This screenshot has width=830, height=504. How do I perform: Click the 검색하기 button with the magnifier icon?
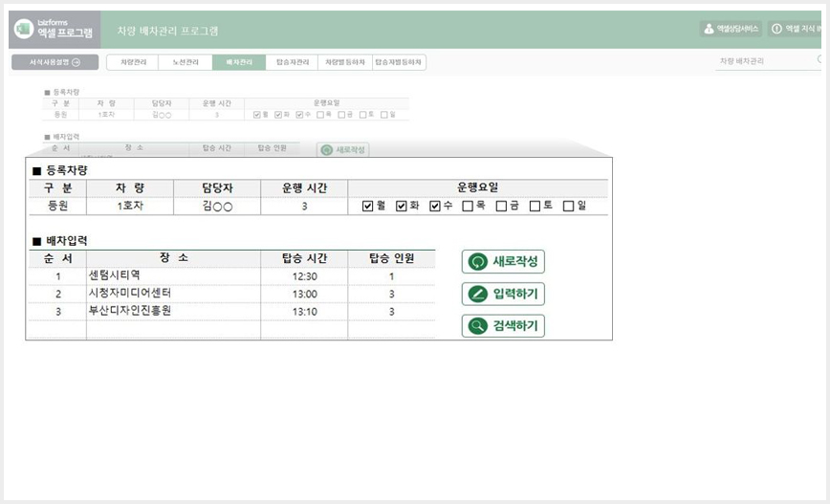point(503,325)
